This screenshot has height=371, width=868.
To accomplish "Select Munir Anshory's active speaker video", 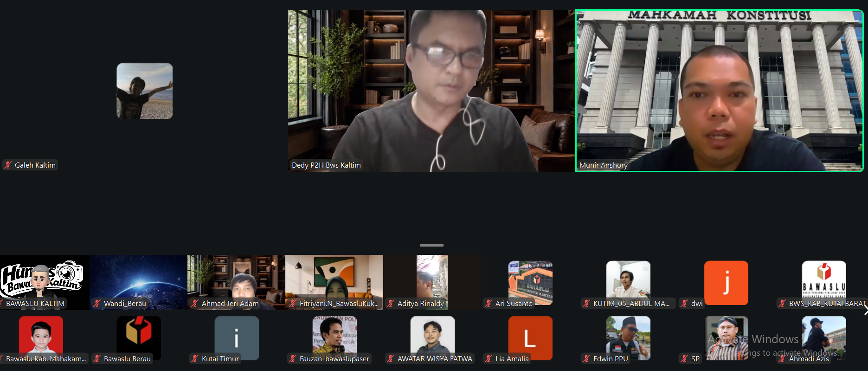I will (x=720, y=91).
